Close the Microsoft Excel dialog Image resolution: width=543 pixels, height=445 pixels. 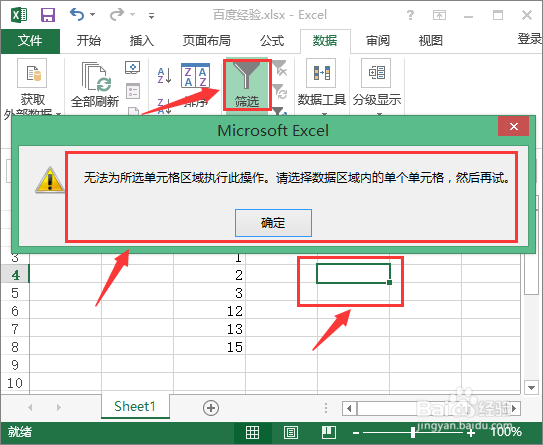coord(514,126)
